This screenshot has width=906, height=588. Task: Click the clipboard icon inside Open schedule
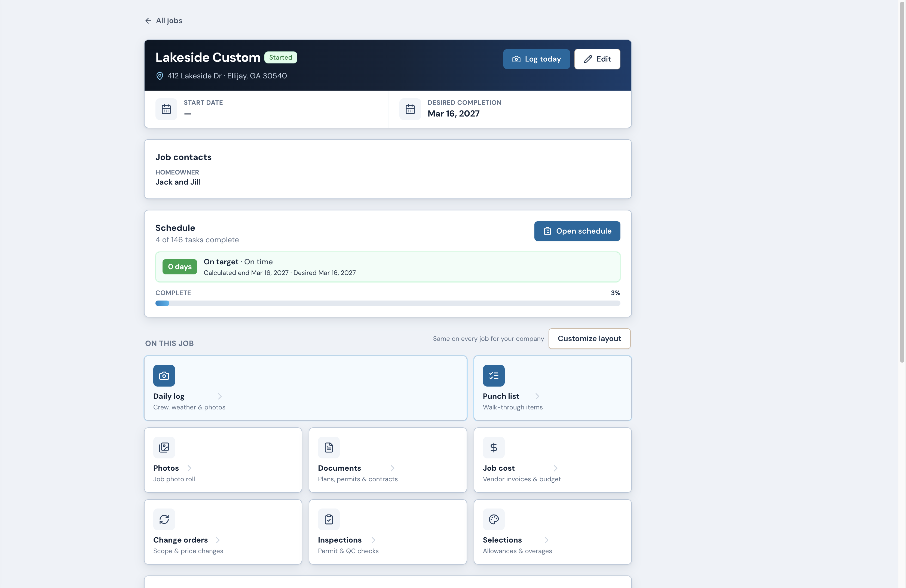(547, 231)
